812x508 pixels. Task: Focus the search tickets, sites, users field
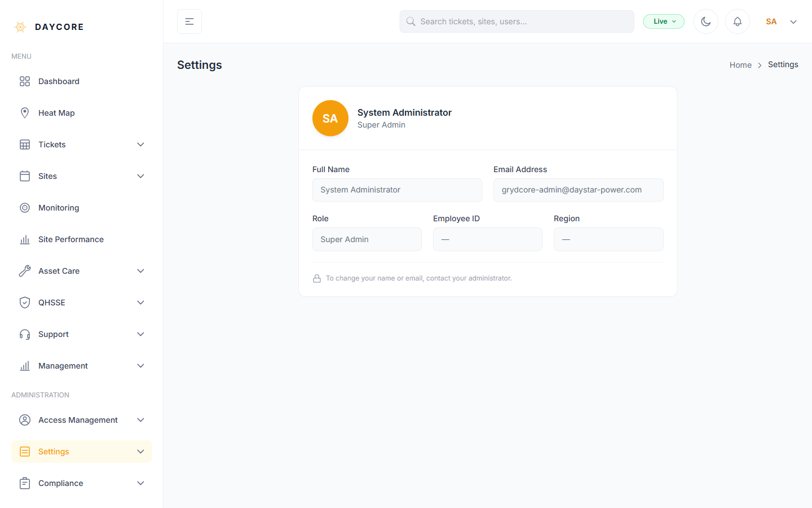point(517,21)
